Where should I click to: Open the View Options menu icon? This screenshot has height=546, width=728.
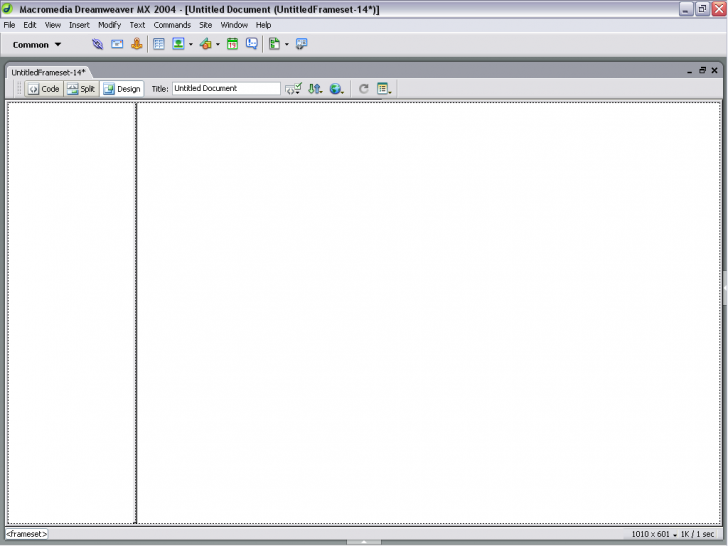point(384,89)
